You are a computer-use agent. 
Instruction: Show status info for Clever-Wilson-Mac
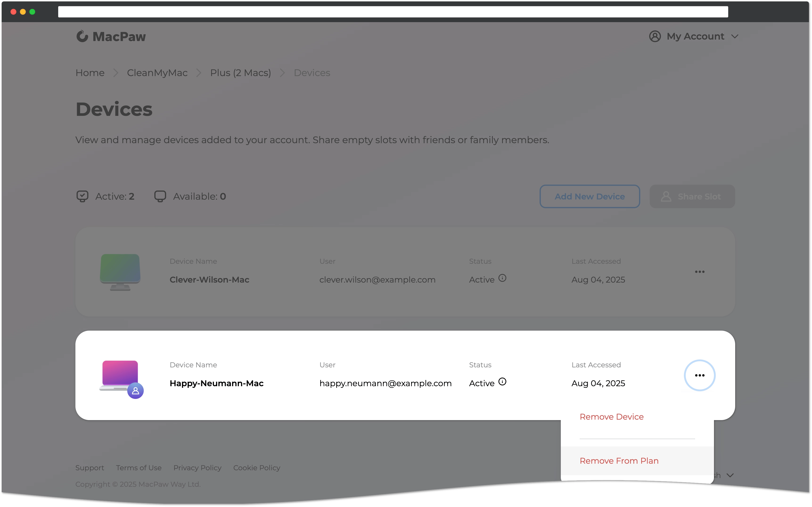[502, 278]
